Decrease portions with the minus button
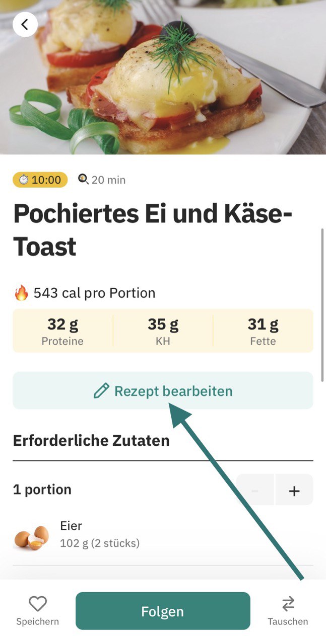The width and height of the screenshot is (326, 644). coord(255,490)
